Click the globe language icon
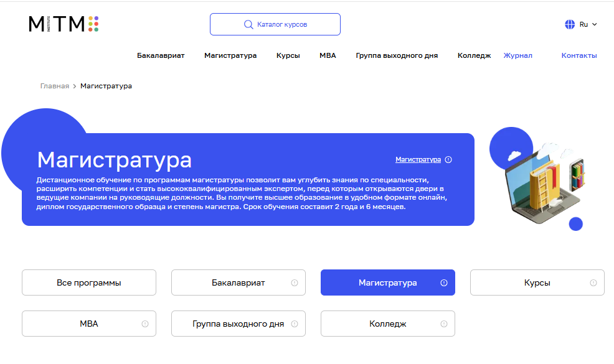The image size is (614, 364). point(570,24)
